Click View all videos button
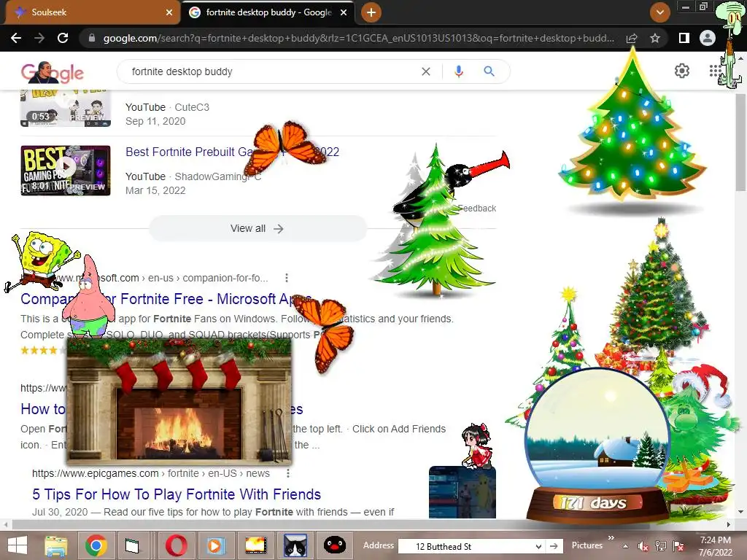This screenshot has width=747, height=560. pos(258,228)
